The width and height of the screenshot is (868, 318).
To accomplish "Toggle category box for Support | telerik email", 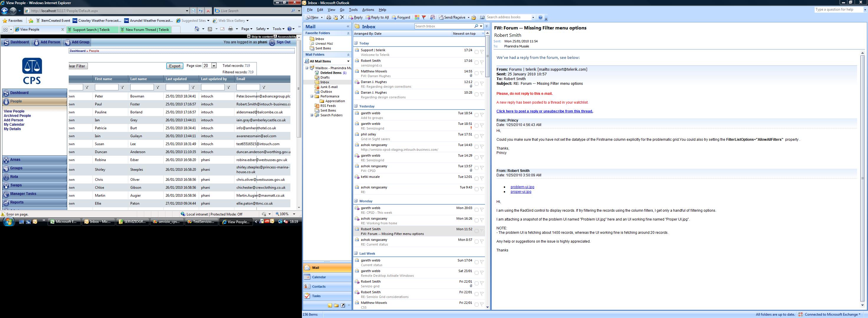I will (x=476, y=52).
